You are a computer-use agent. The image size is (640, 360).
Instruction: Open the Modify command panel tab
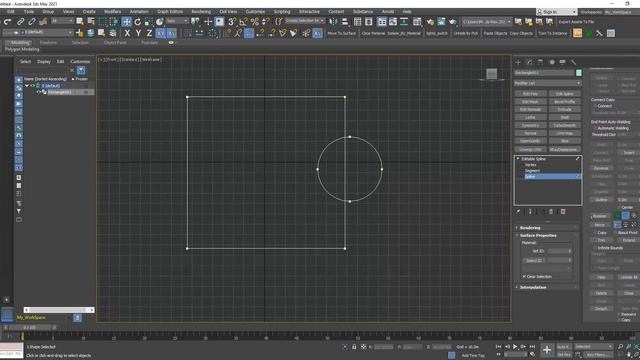click(529, 62)
